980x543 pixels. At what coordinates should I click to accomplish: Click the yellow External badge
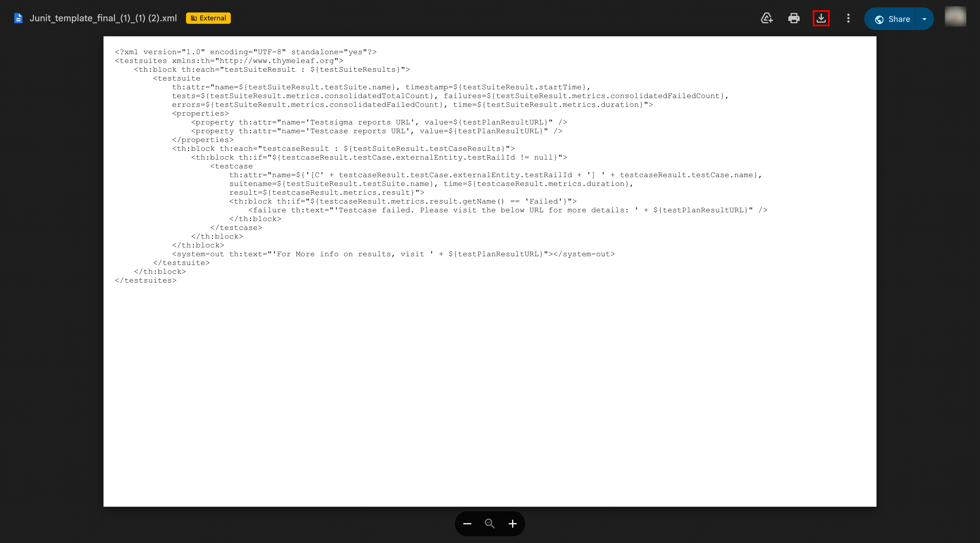click(208, 18)
